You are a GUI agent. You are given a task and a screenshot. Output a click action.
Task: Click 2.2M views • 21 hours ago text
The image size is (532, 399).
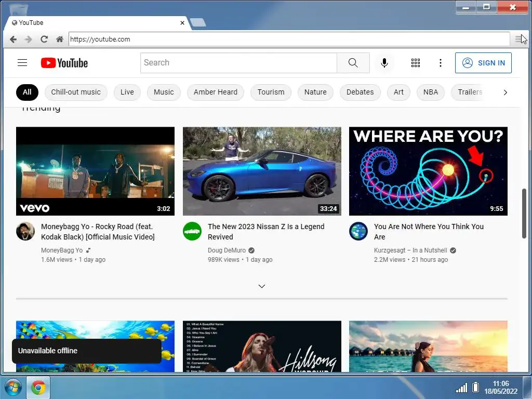[411, 260]
